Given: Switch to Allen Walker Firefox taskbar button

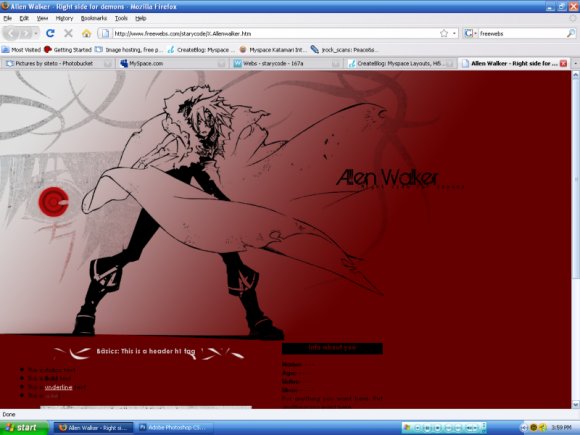Looking at the screenshot, I should (95, 428).
